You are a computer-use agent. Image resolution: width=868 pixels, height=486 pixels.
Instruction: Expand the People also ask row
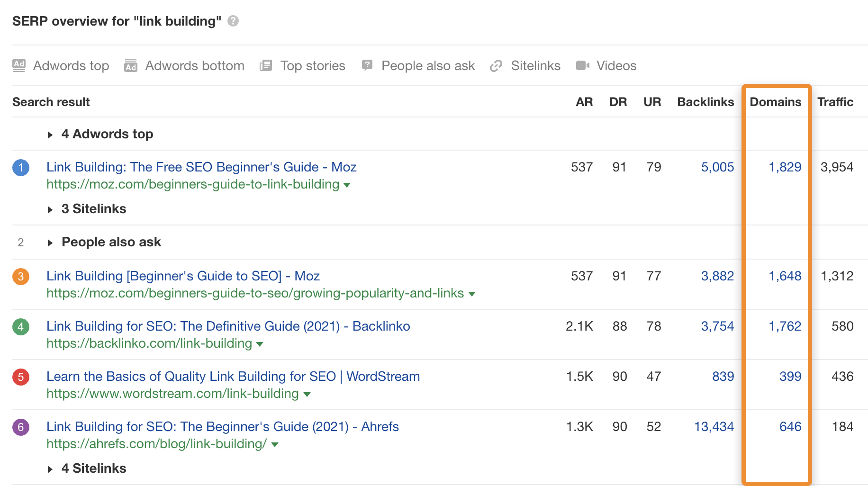(x=50, y=243)
